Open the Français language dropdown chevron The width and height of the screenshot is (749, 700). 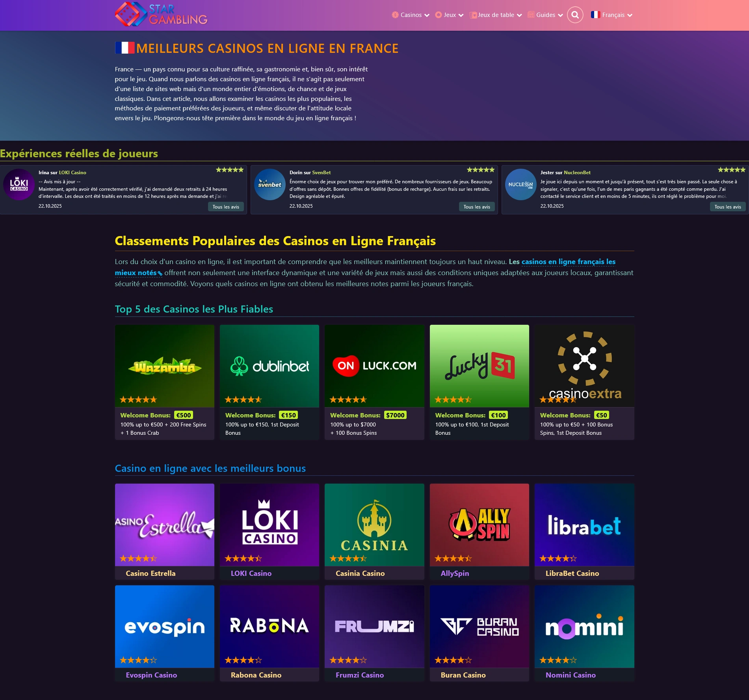(x=630, y=15)
